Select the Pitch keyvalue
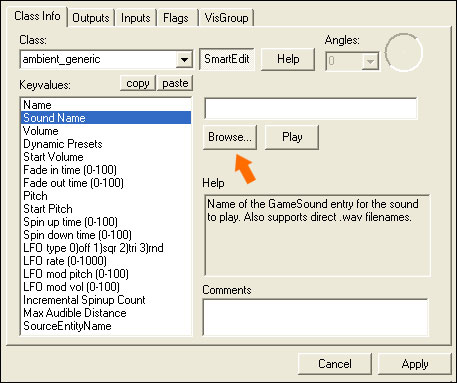457x383 pixels. pyautogui.click(x=106, y=196)
